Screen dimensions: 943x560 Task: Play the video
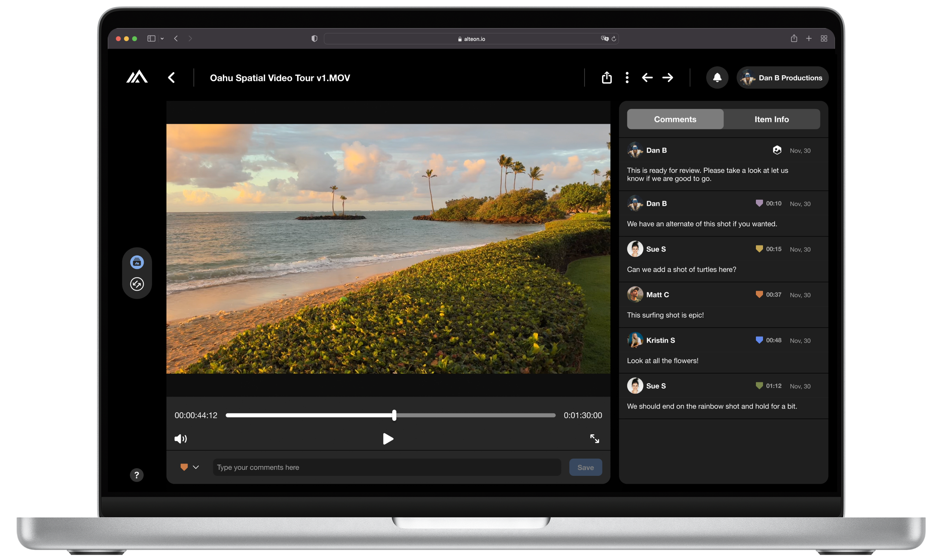[x=388, y=438]
